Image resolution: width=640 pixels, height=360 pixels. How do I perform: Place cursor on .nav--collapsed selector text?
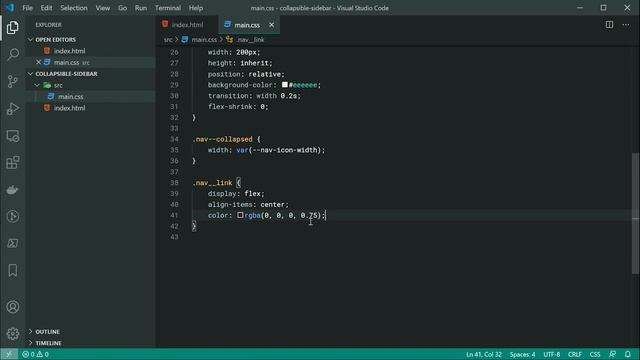point(222,139)
